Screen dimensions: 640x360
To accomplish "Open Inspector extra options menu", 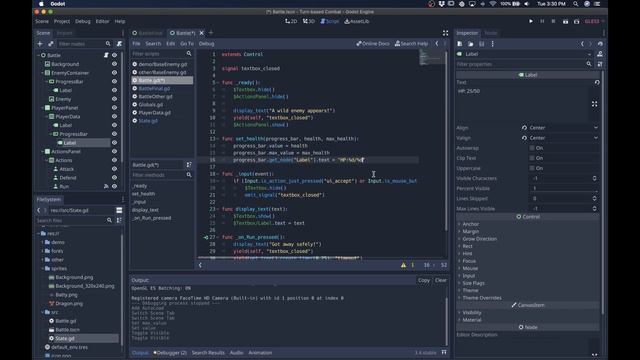I will click(492, 44).
